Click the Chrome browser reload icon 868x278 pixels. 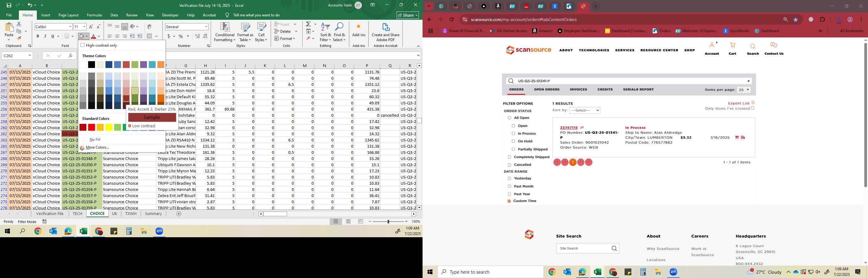(452, 19)
